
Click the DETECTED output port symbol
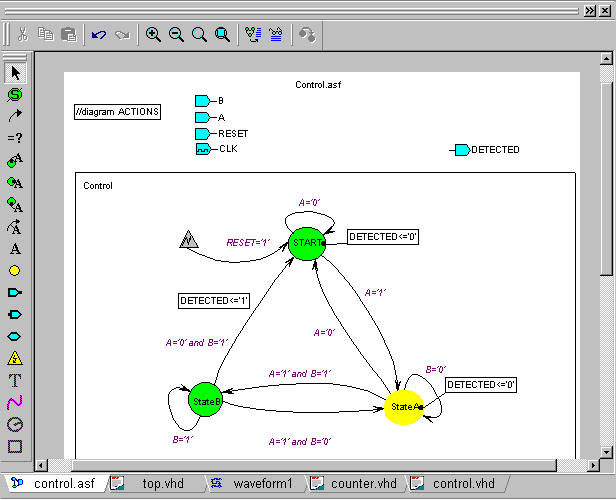pyautogui.click(x=460, y=150)
